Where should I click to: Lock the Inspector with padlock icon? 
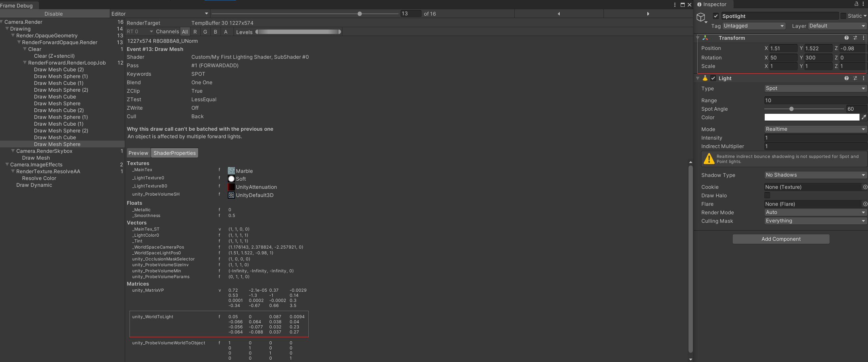856,4
